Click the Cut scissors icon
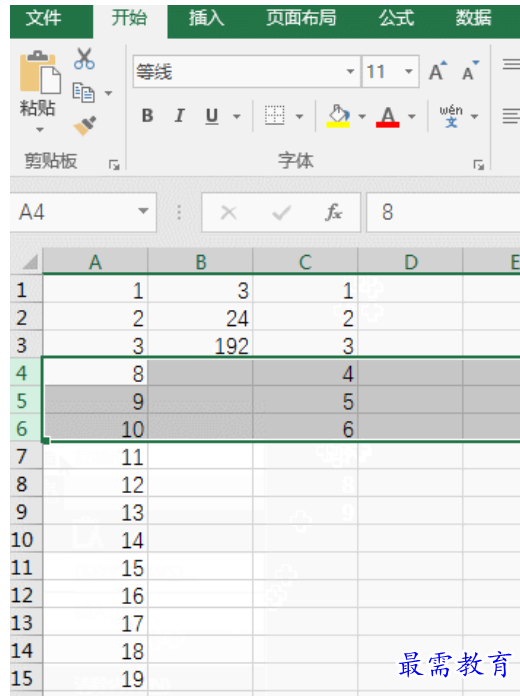The width and height of the screenshot is (520, 696). pyautogui.click(x=84, y=59)
